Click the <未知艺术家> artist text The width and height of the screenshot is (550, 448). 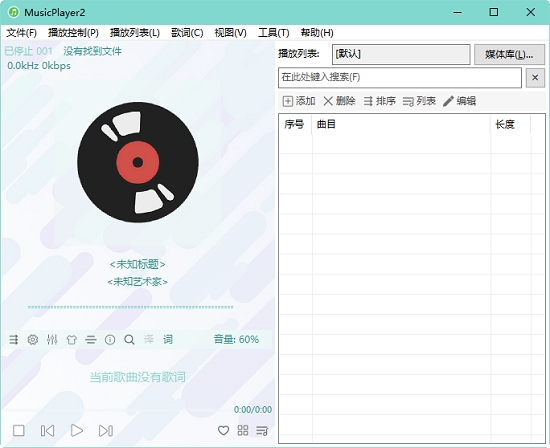click(138, 281)
